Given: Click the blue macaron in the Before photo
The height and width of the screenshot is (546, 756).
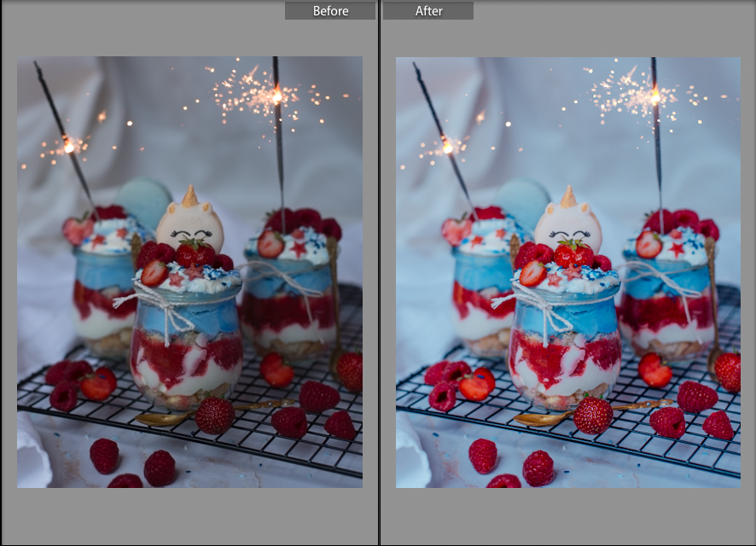Looking at the screenshot, I should point(144,200).
